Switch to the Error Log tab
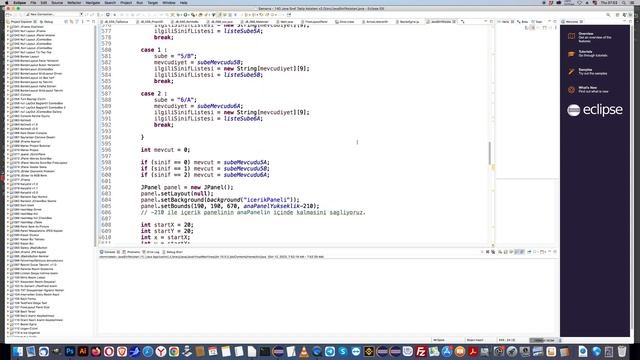This screenshot has width=640, height=360. 151,252
